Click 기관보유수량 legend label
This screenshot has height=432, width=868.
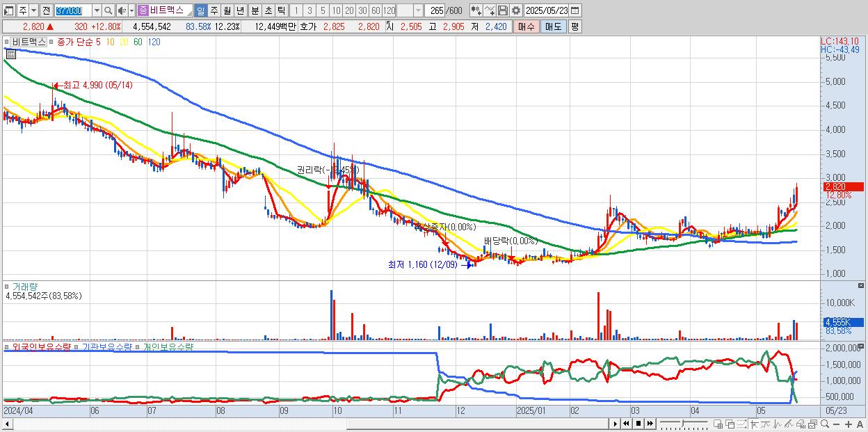click(107, 346)
